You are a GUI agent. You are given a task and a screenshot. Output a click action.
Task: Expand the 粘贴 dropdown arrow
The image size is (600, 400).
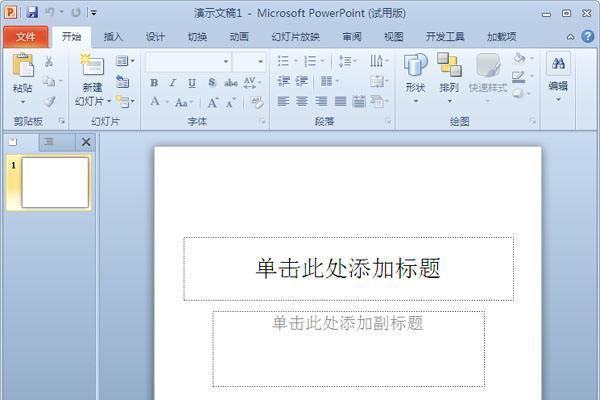click(x=23, y=102)
